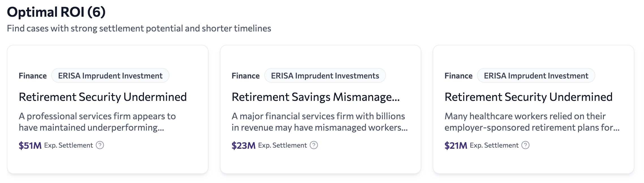The width and height of the screenshot is (644, 183).
Task: Click ERISA Imprudent Investment tag on professional services card
Action: [x=110, y=76]
